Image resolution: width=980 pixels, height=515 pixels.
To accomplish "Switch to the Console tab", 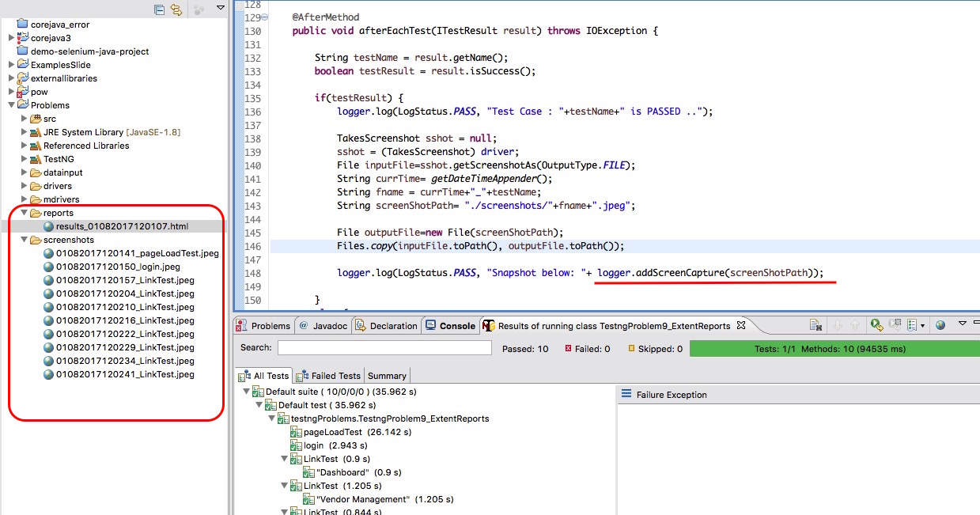I will point(450,325).
